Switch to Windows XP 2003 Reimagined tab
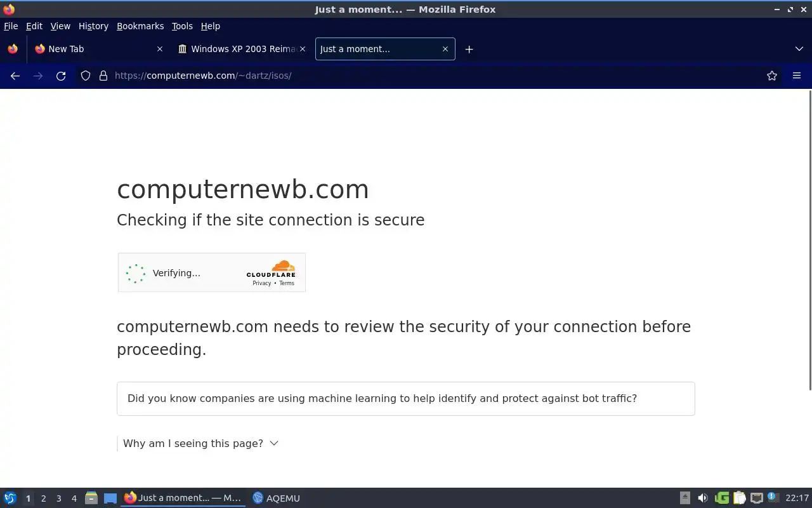The width and height of the screenshot is (812, 508). pyautogui.click(x=241, y=49)
